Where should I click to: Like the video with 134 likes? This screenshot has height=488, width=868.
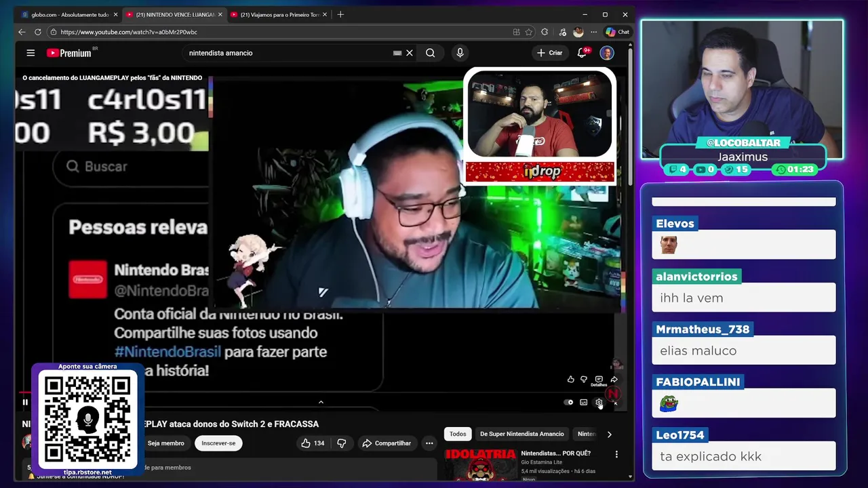(x=313, y=443)
